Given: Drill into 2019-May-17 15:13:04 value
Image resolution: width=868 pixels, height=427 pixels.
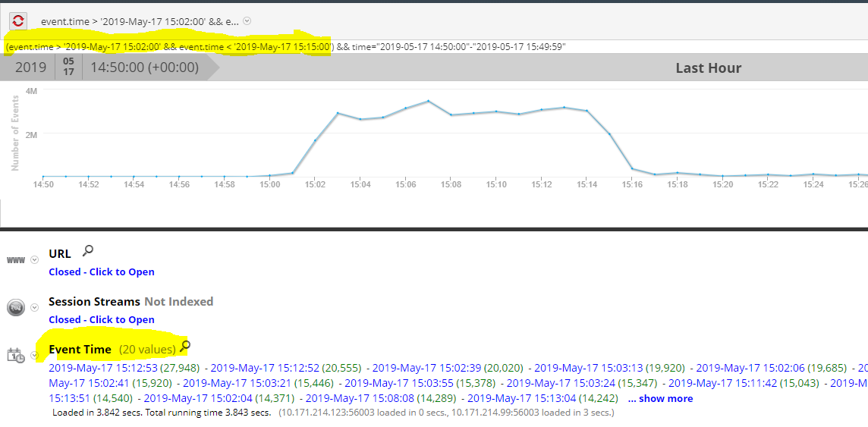Looking at the screenshot, I should (x=521, y=398).
